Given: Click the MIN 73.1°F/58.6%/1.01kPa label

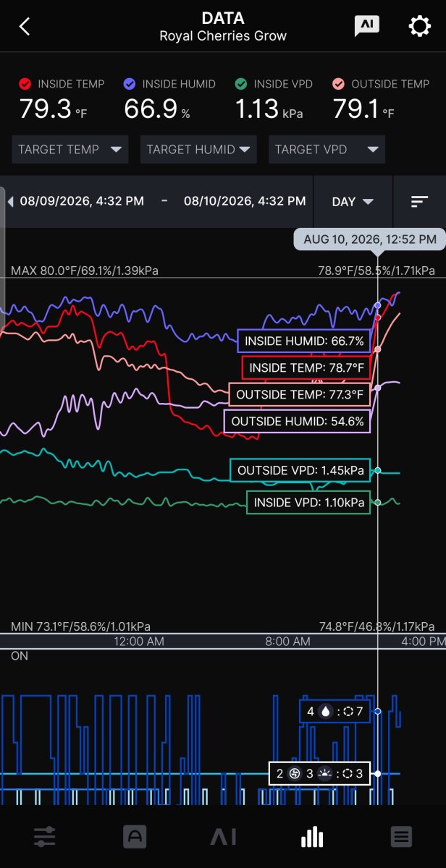Looking at the screenshot, I should (x=80, y=626).
